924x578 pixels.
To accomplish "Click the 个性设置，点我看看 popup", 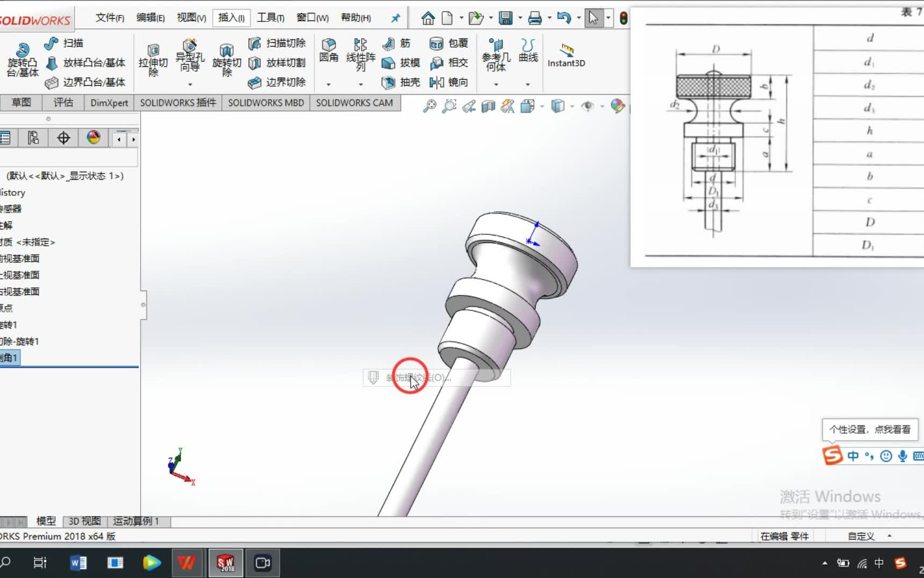I will (x=869, y=429).
